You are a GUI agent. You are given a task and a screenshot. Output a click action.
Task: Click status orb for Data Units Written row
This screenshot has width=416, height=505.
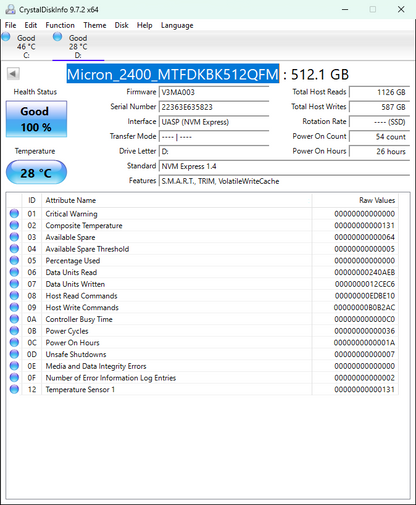point(14,284)
